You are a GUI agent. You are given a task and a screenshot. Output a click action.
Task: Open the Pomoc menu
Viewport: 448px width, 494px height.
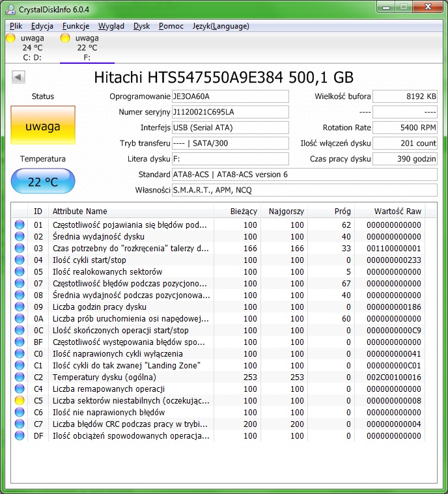pyautogui.click(x=171, y=26)
